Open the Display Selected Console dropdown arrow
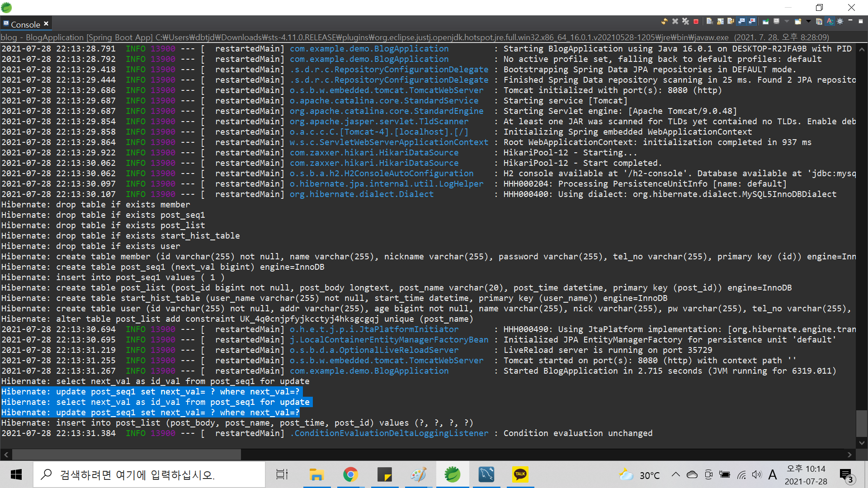 point(787,21)
